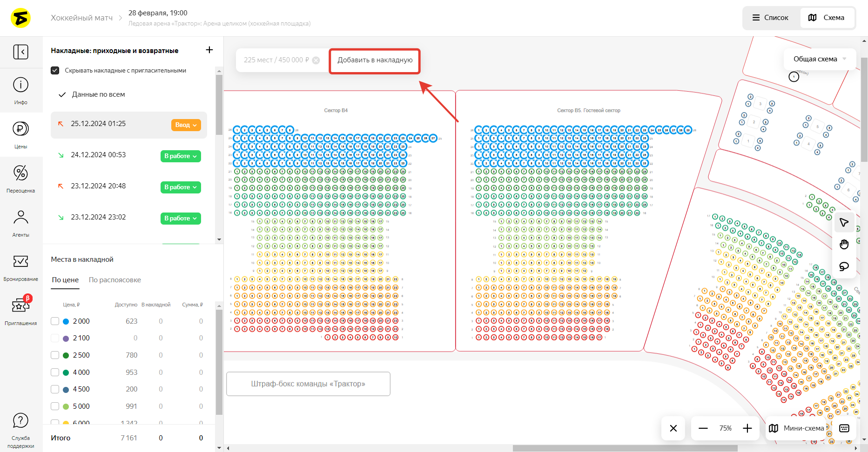868x452 pixels.
Task: Open the Агенты section
Action: pos(20,223)
